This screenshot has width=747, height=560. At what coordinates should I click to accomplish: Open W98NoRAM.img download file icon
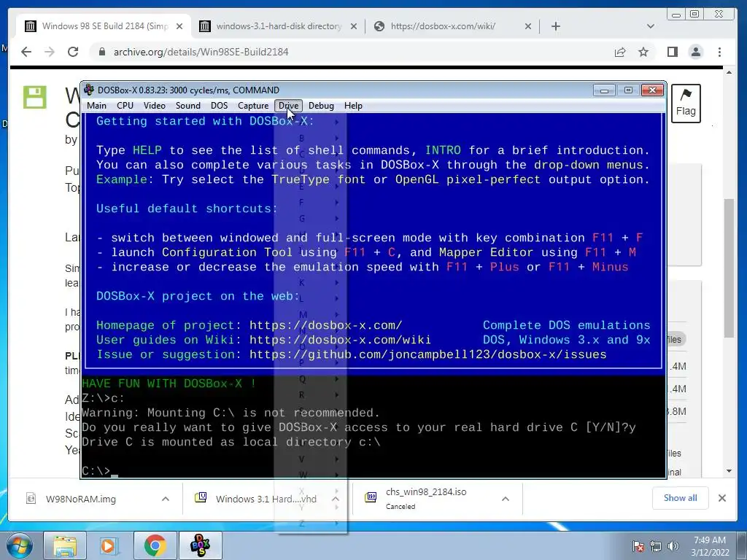(x=31, y=499)
